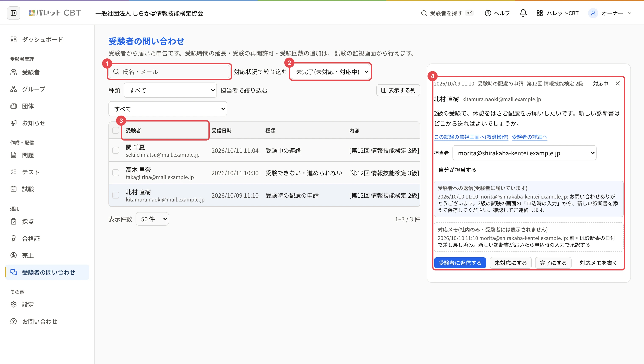
Task: Check the row checkbox for 高木 里奈
Action: 116,173
